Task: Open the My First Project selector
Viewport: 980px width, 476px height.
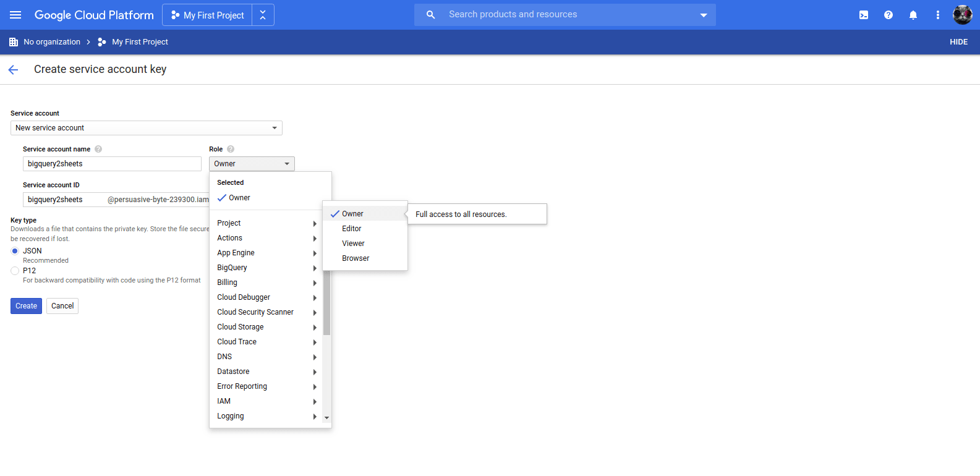Action: pyautogui.click(x=207, y=15)
